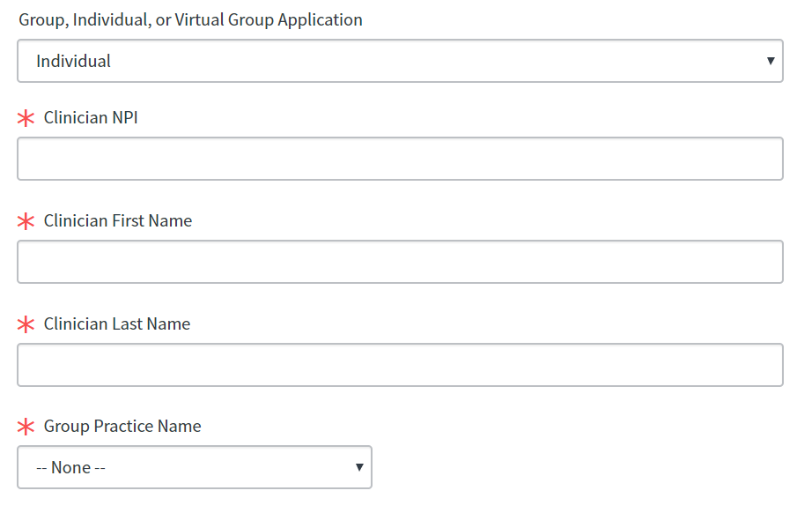
Task: Focus the Clinician NPI text field
Action: 400,159
